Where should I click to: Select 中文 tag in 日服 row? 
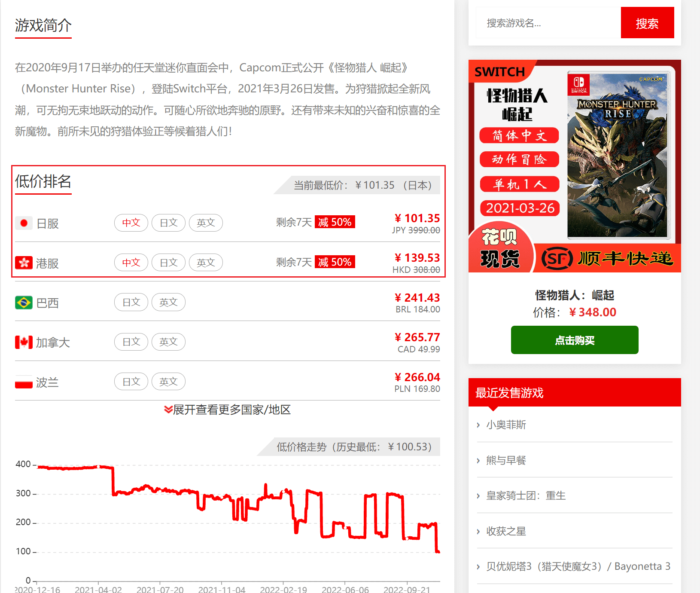pyautogui.click(x=131, y=223)
